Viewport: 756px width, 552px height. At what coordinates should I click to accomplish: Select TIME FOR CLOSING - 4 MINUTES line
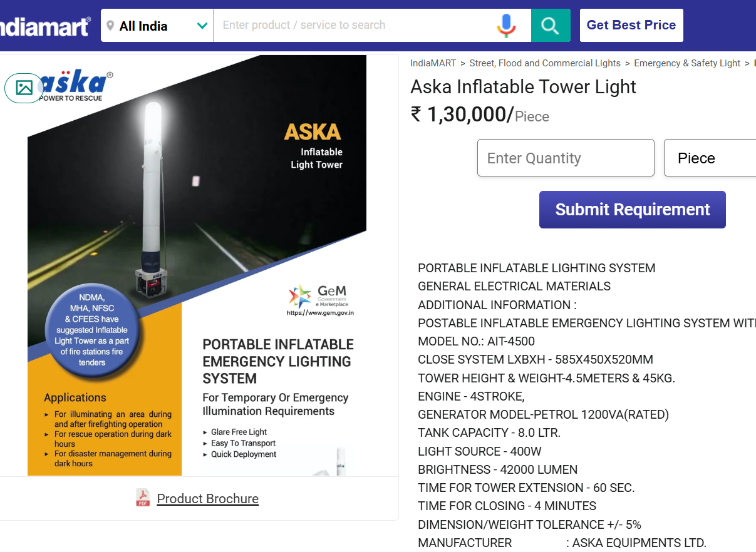pos(507,506)
